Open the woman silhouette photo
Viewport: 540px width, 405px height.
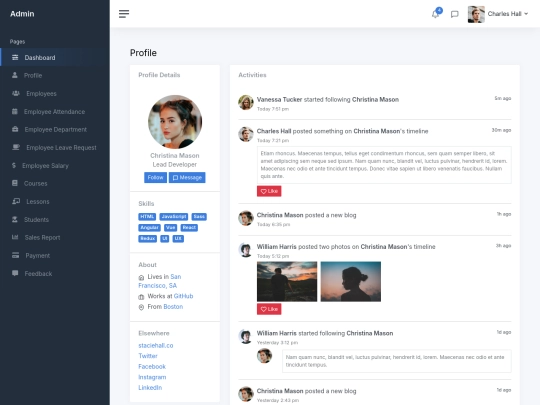(351, 282)
